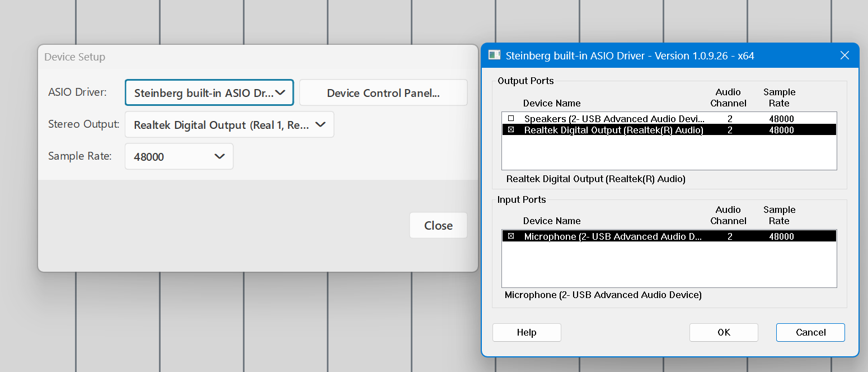Uncheck the Realtek Digital Output checkbox
This screenshot has width=868, height=372.
click(510, 130)
